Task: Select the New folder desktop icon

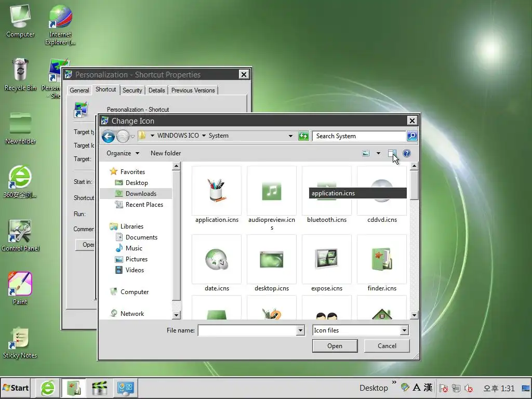Action: click(20, 128)
